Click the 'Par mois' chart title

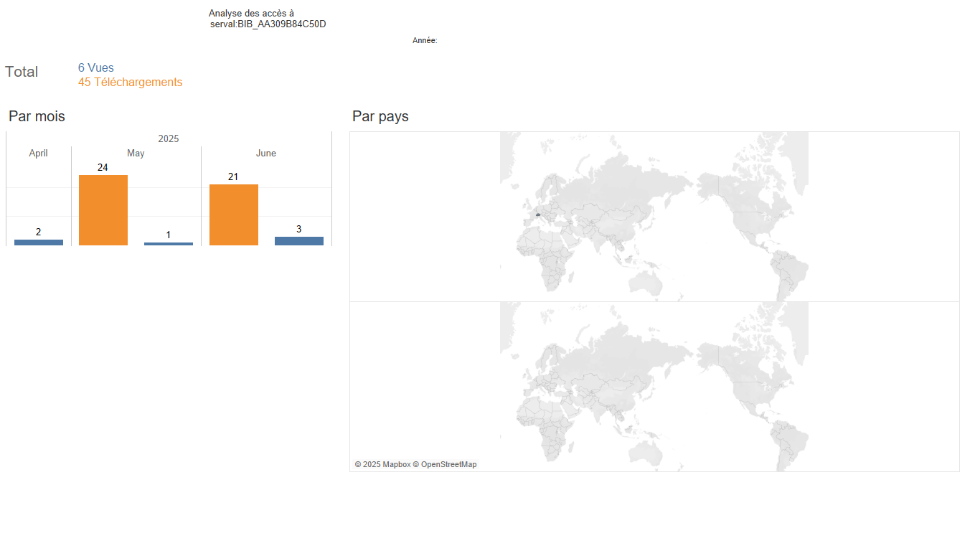[37, 116]
